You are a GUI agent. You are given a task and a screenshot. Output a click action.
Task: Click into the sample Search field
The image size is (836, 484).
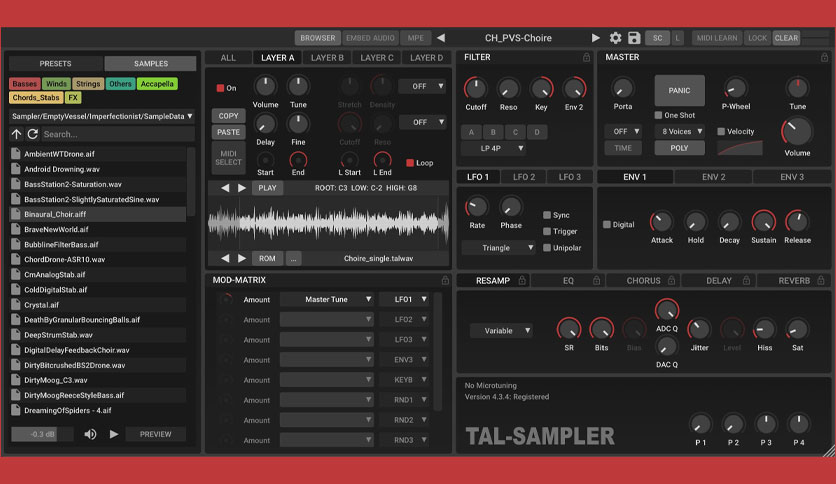[118, 134]
